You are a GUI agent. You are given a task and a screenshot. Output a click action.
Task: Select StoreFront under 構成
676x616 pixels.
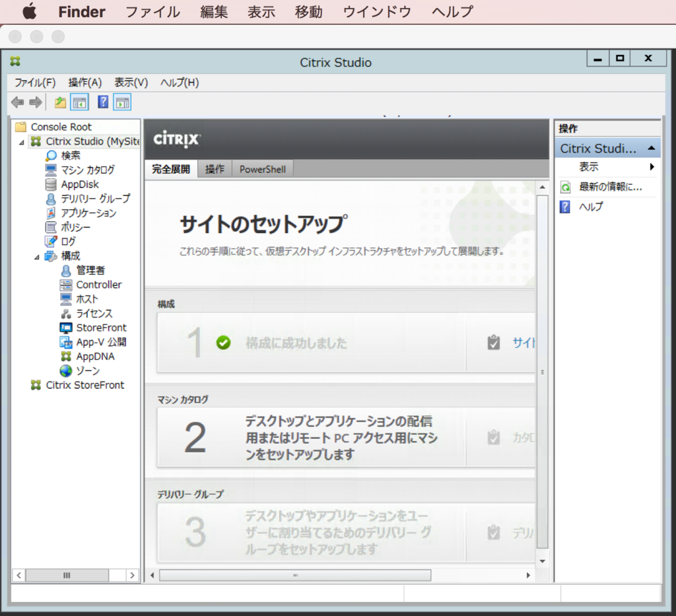click(x=101, y=327)
